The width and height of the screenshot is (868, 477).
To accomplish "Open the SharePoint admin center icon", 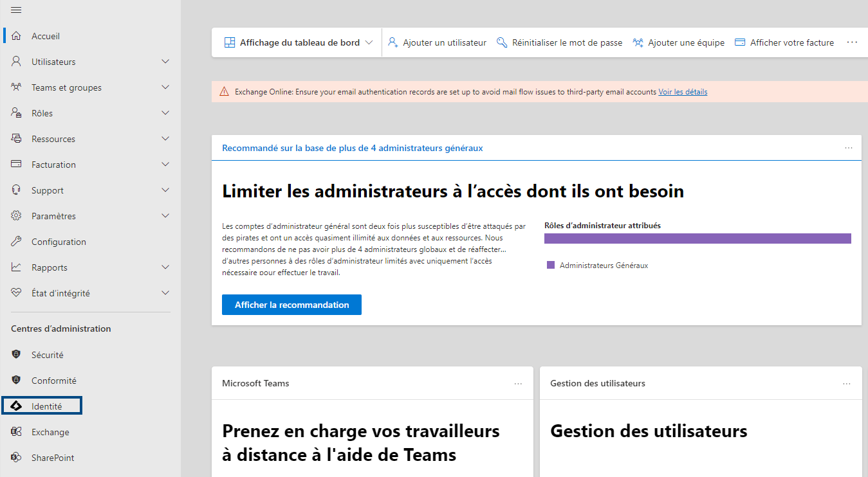I will (x=17, y=458).
